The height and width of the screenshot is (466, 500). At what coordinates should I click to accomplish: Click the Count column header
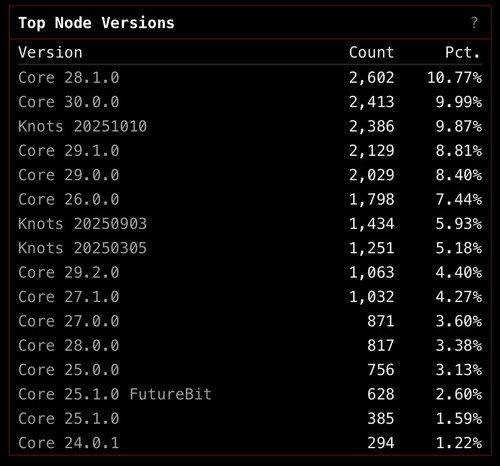coord(371,52)
